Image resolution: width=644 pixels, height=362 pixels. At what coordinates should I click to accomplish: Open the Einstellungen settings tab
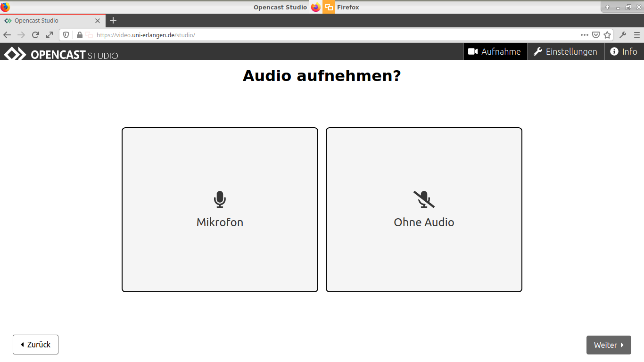(565, 52)
